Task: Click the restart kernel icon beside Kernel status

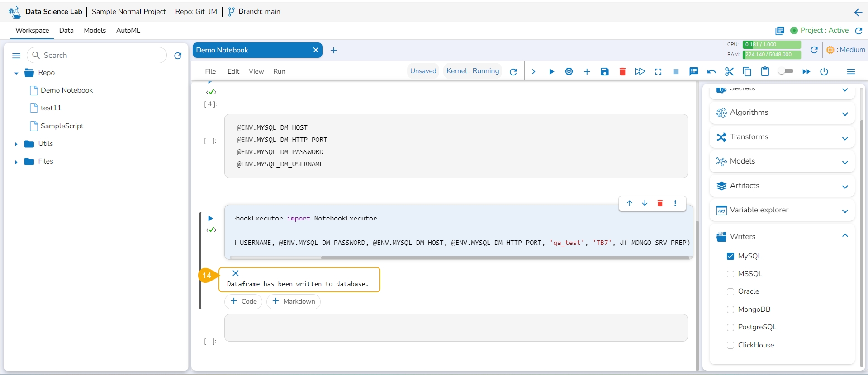Action: click(513, 72)
